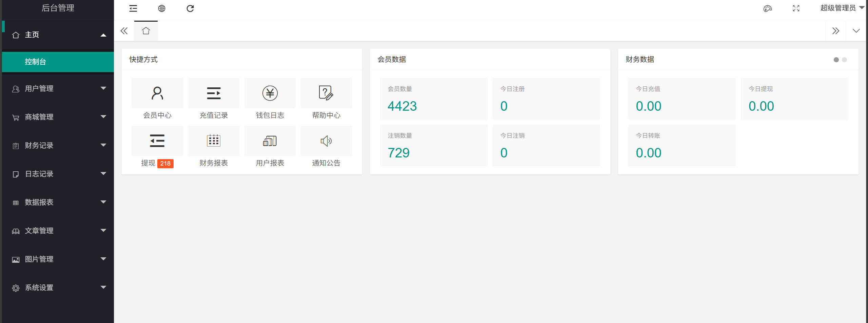Open 钱包日志 yen icon shortcut

pos(270,93)
